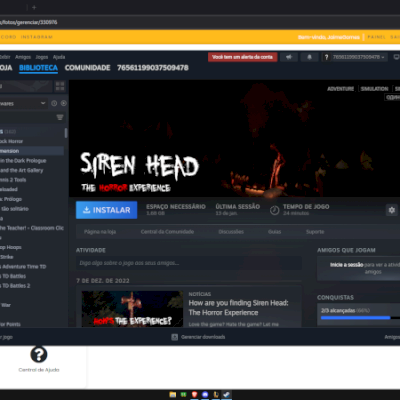The height and width of the screenshot is (400, 400).
Task: Open File Explorer from taskbar
Action: [x=173, y=395]
